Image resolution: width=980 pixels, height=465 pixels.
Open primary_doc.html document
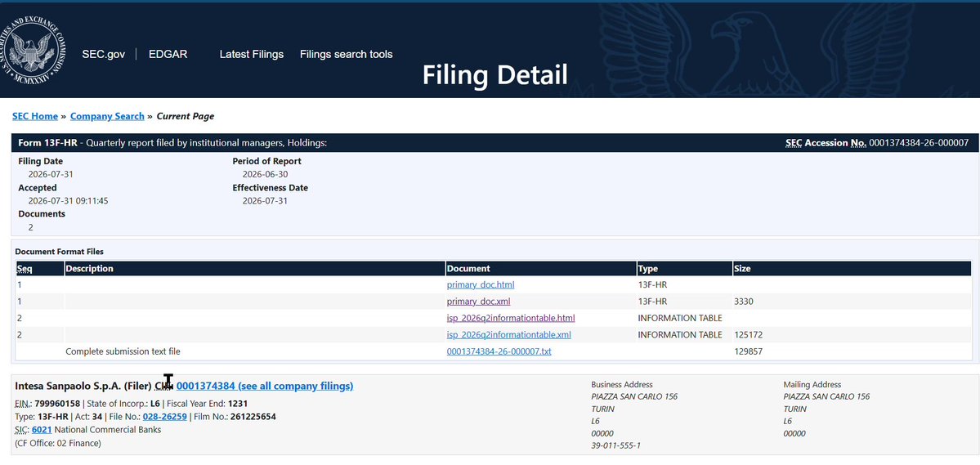(481, 285)
